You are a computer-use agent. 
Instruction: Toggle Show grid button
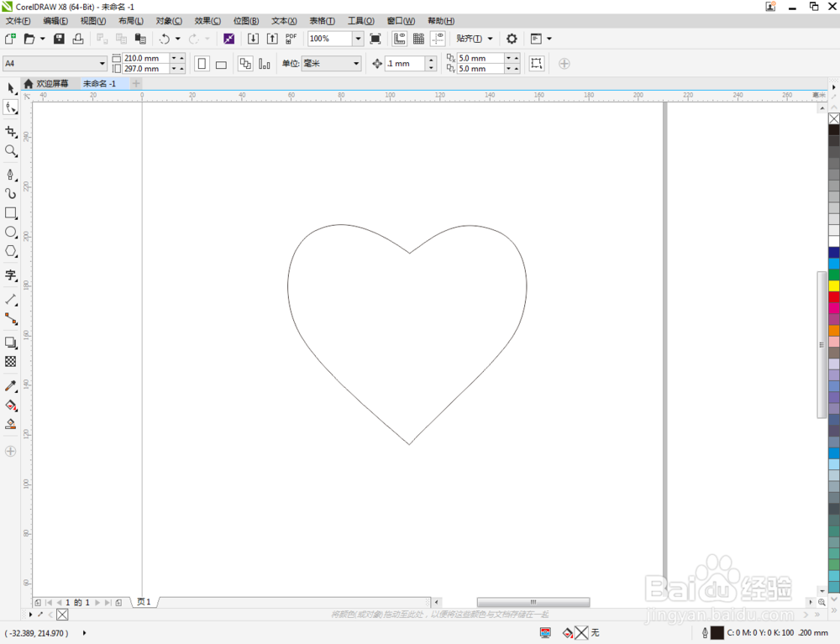[x=419, y=39]
